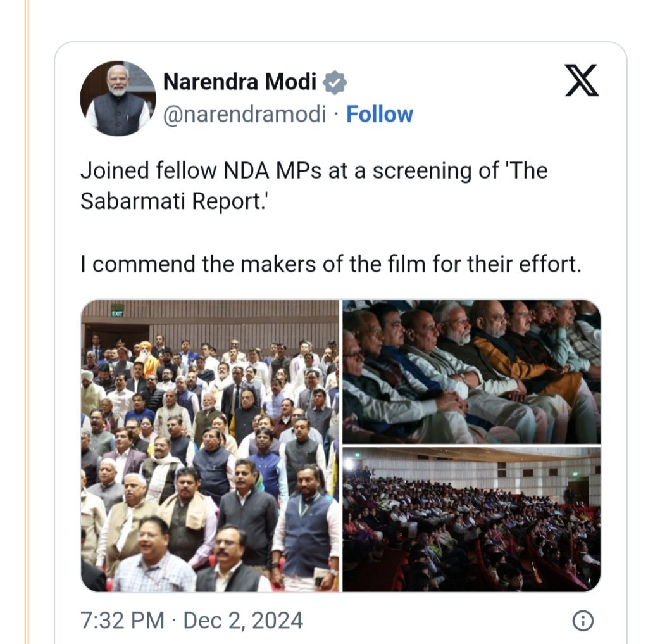
Task: Click the 'commend the makers' sentence
Action: (331, 264)
